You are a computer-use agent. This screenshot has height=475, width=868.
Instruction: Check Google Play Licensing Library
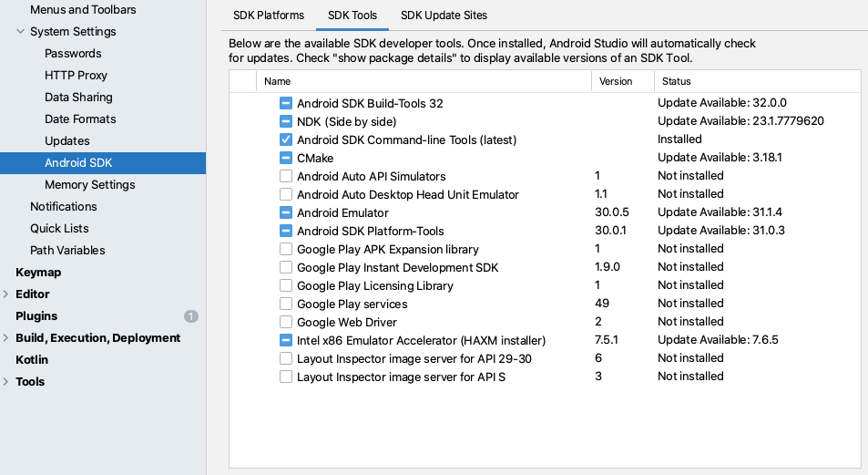[x=286, y=286]
